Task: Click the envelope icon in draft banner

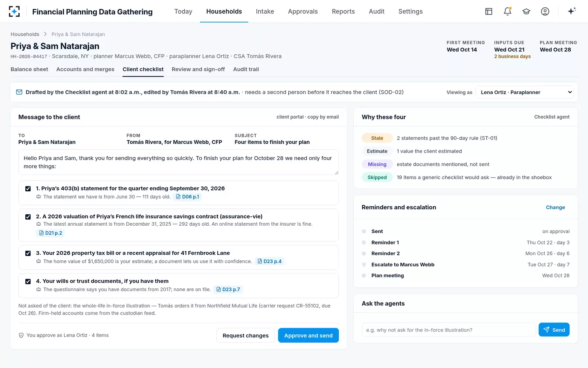Action: (19, 92)
